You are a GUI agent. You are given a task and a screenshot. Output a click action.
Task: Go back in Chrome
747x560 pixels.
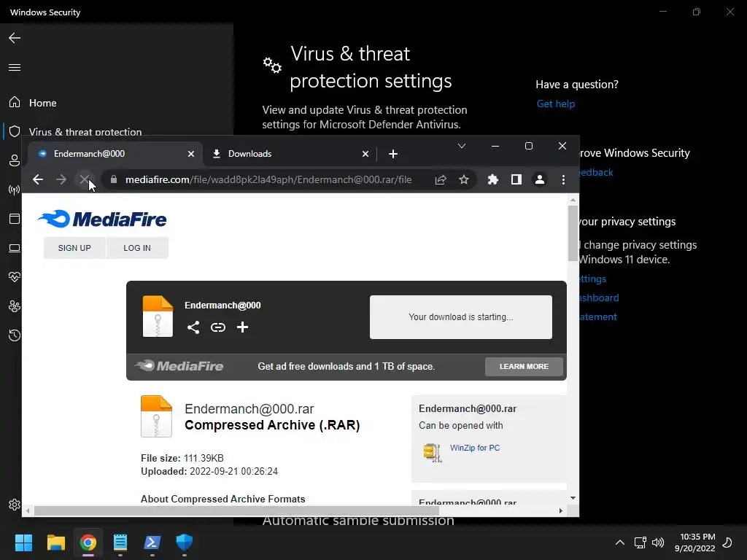point(38,179)
